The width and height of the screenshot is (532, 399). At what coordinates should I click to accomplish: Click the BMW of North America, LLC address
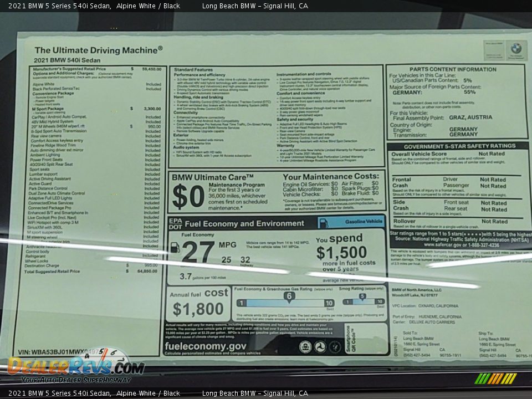[417, 293]
